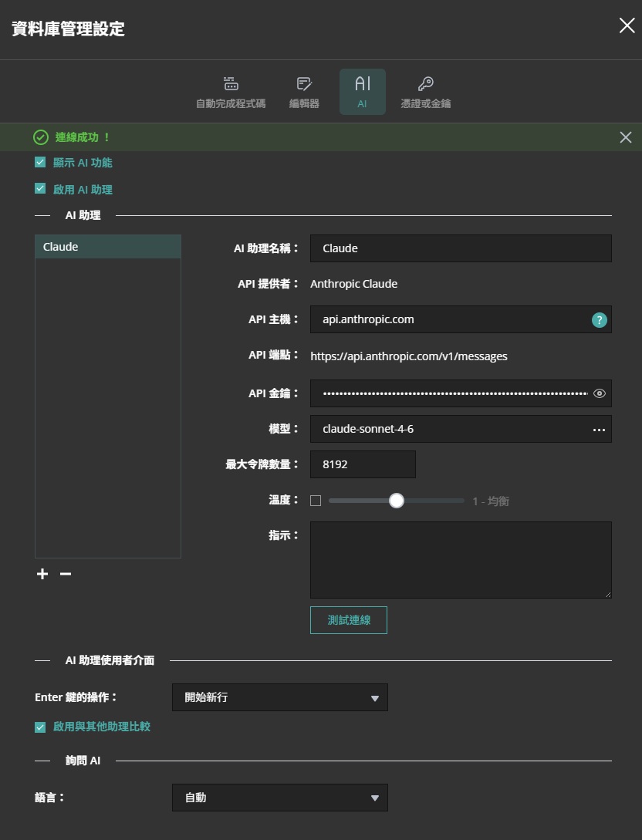Image resolution: width=642 pixels, height=840 pixels.
Task: Click the 憑證或金鑰 key icon
Action: [x=425, y=83]
